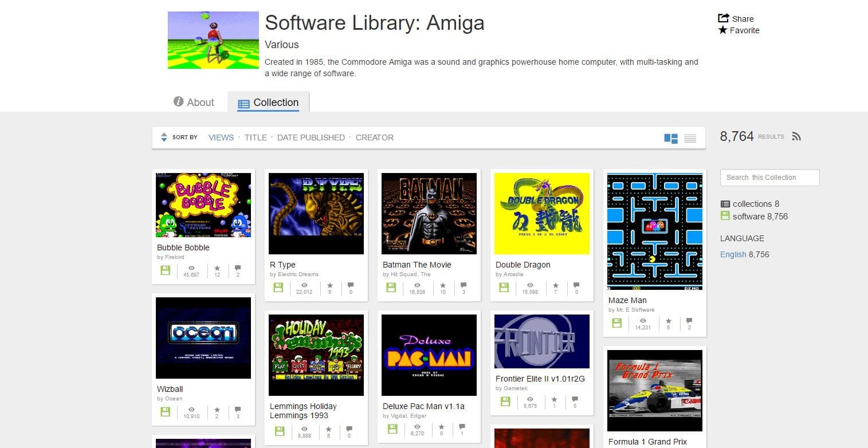Click the R Type thumbnail image
The height and width of the screenshot is (448, 868).
(x=316, y=214)
